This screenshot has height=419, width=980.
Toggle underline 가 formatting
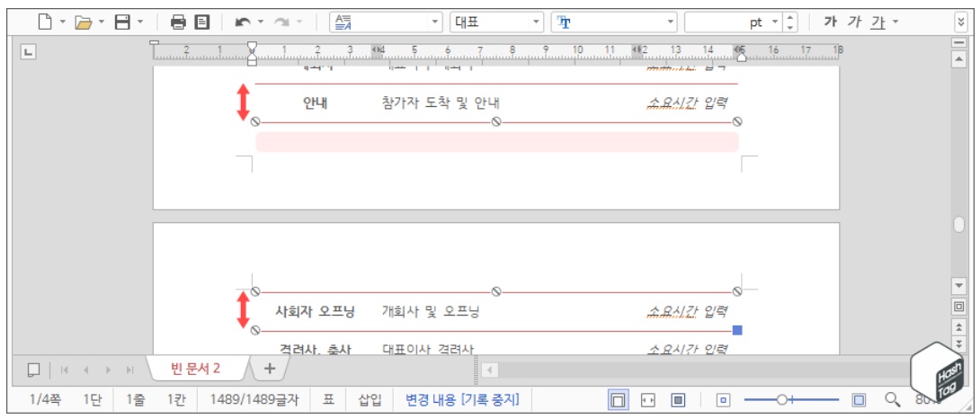click(878, 22)
